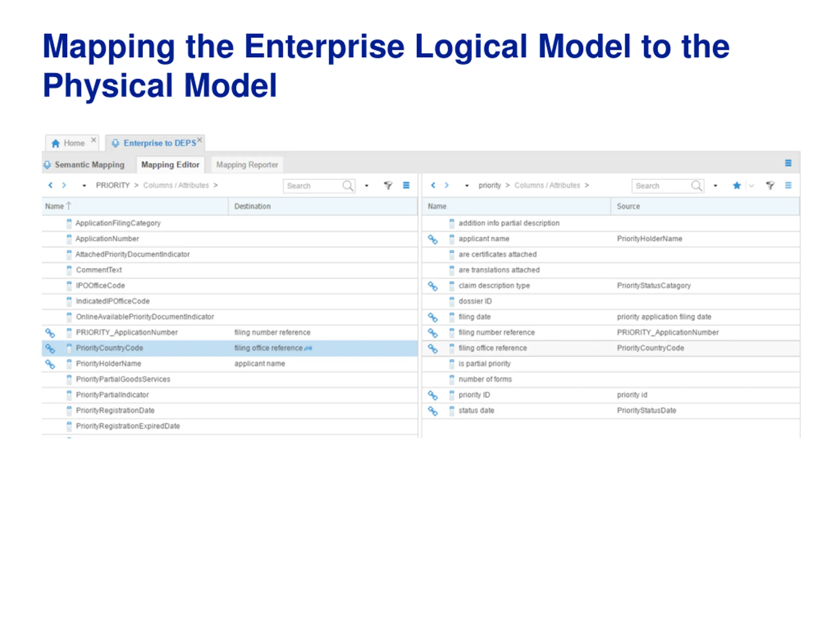Select the CommentText row
Image resolution: width=840 pixels, height=630 pixels.
(230, 270)
